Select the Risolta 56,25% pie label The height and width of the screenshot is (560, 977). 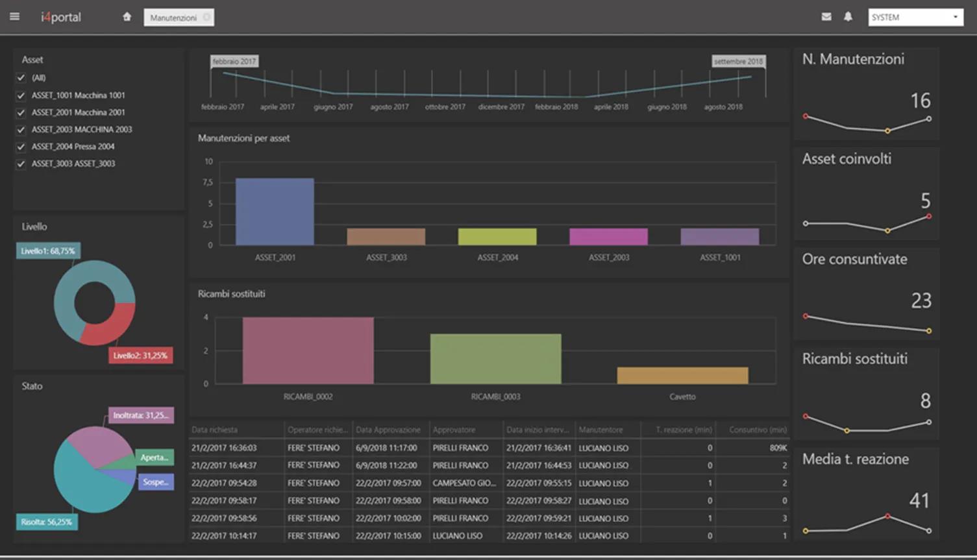coord(47,522)
